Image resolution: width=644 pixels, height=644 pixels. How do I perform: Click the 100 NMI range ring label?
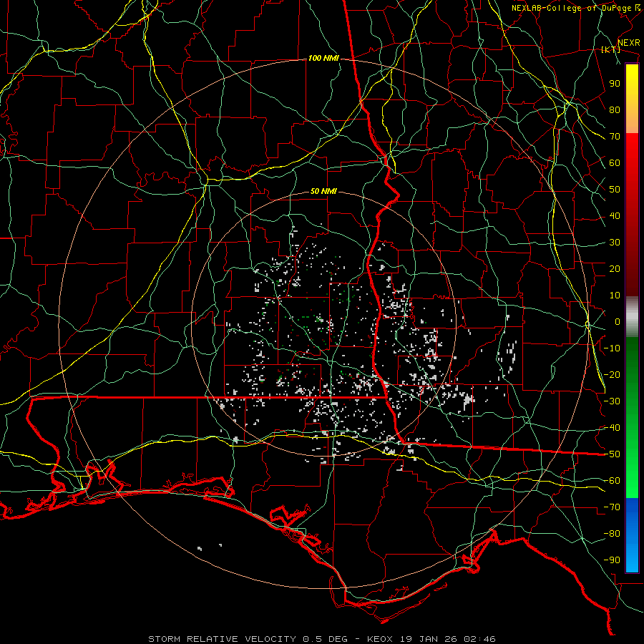(323, 59)
